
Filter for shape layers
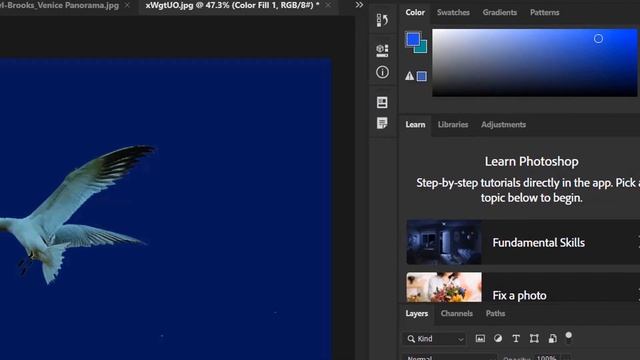[534, 338]
